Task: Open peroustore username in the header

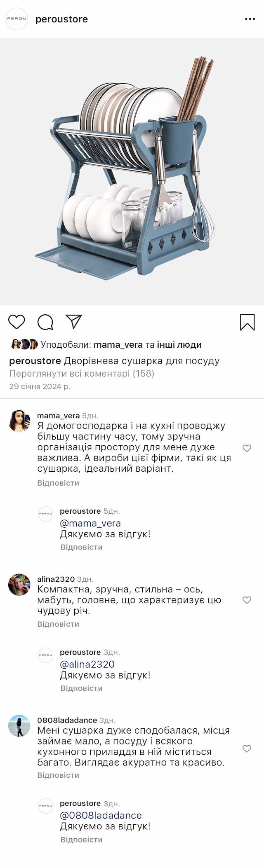Action: (x=61, y=19)
